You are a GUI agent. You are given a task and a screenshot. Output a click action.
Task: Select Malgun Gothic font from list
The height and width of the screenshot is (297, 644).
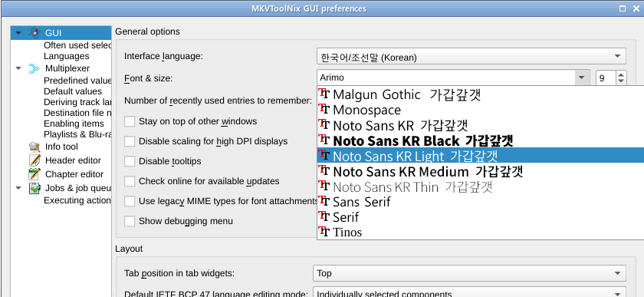coord(481,94)
